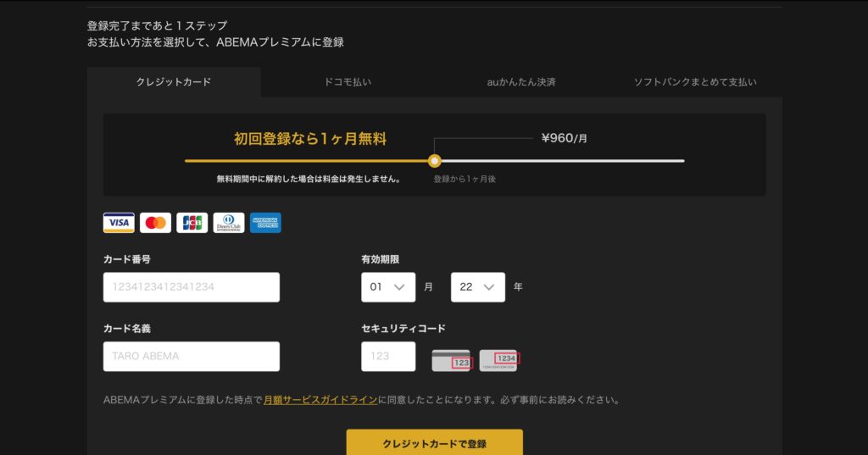Viewport: 868px width, 455px height.
Task: Focus the カード番号 input field
Action: tap(191, 286)
